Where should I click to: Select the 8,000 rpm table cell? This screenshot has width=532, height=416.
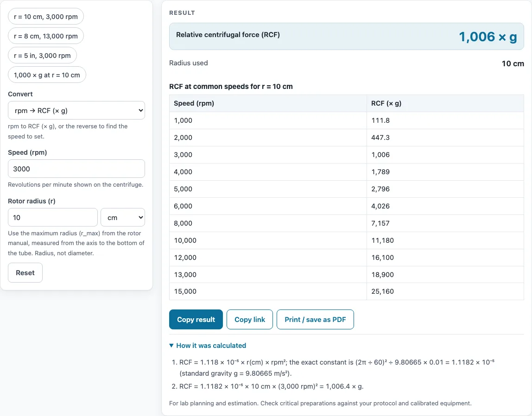(x=268, y=223)
